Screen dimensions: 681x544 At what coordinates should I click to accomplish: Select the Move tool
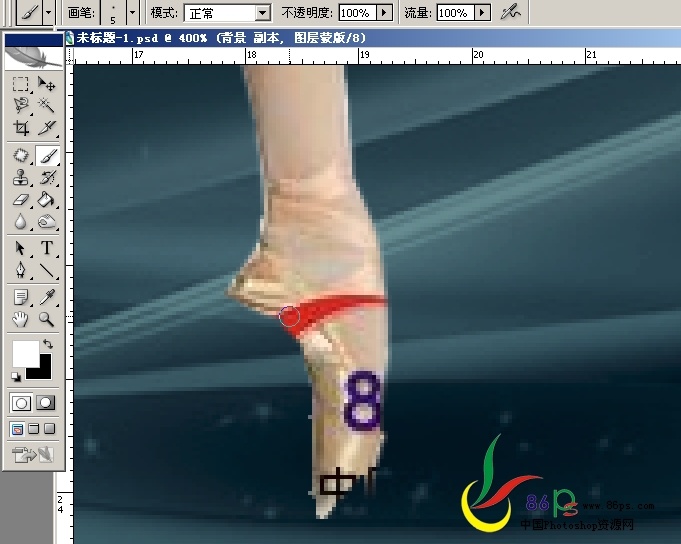pos(47,84)
